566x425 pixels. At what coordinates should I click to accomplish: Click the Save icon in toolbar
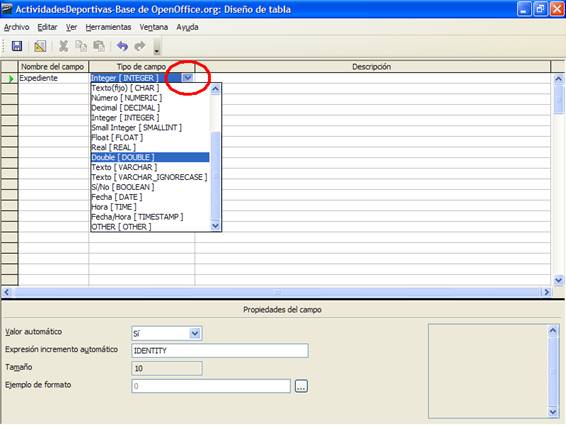[17, 46]
